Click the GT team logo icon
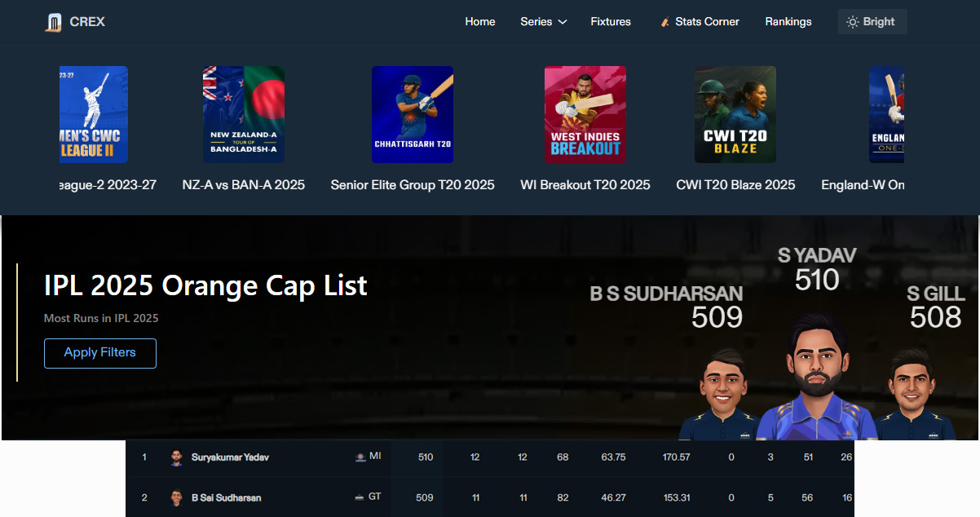 point(360,497)
